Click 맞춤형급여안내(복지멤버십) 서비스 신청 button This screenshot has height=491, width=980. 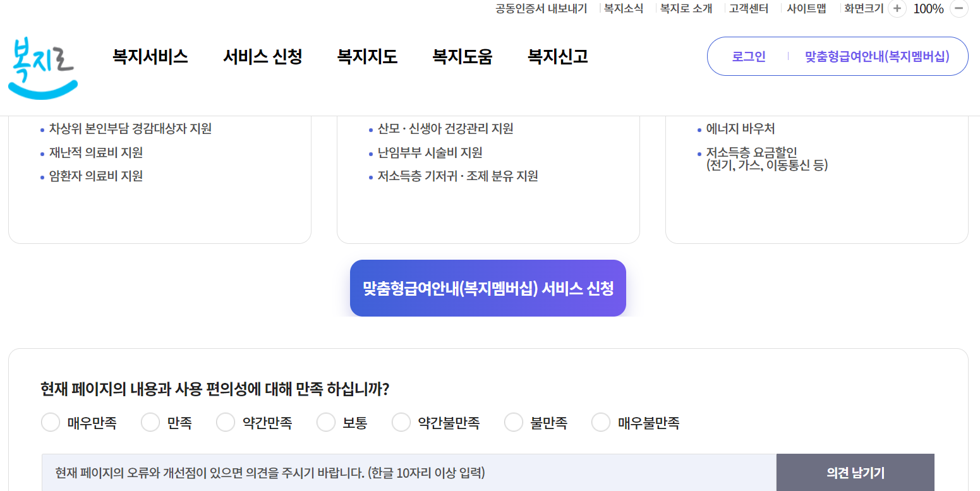click(x=488, y=288)
